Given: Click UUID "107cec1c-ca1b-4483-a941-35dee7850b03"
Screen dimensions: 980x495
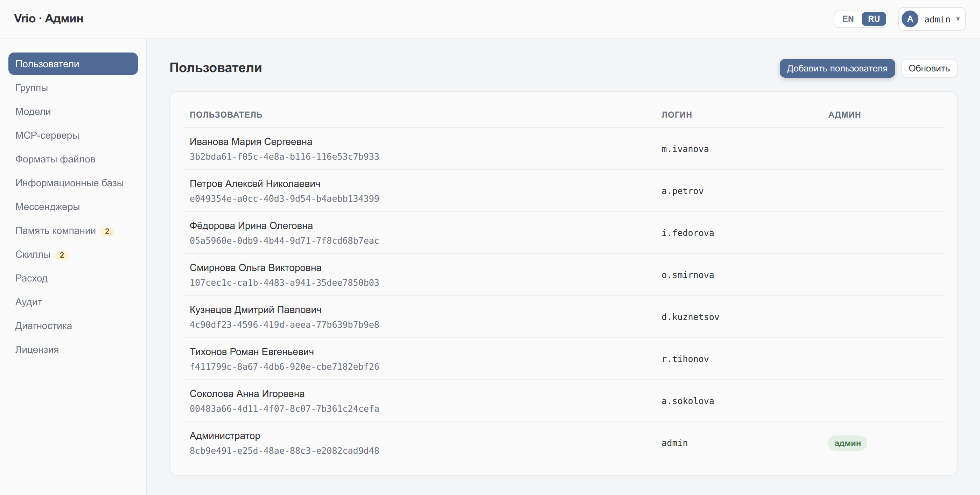Looking at the screenshot, I should click(x=284, y=283).
